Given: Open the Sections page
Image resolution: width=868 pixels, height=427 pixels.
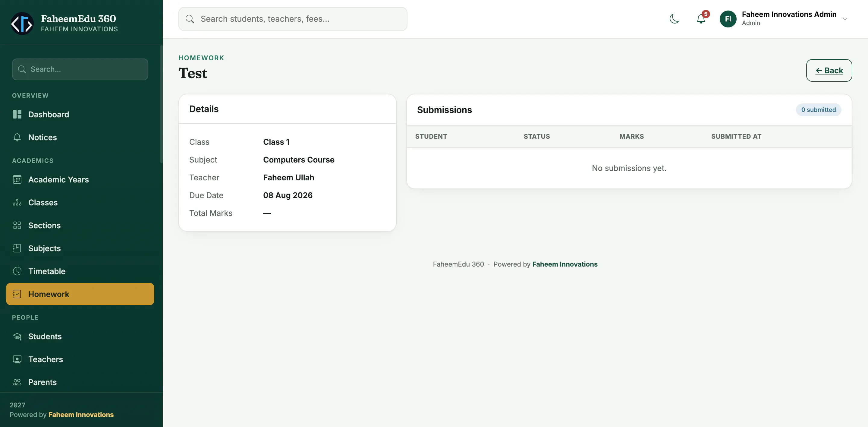Looking at the screenshot, I should coord(80,226).
